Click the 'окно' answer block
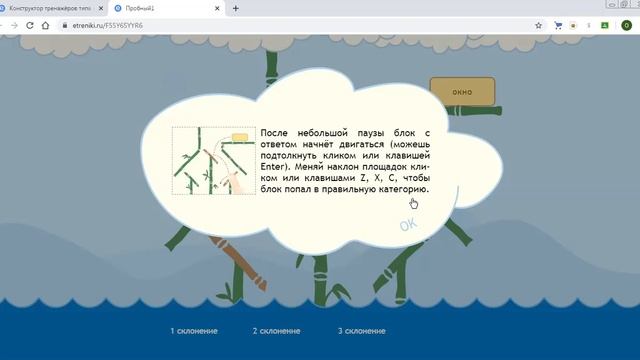 462,92
